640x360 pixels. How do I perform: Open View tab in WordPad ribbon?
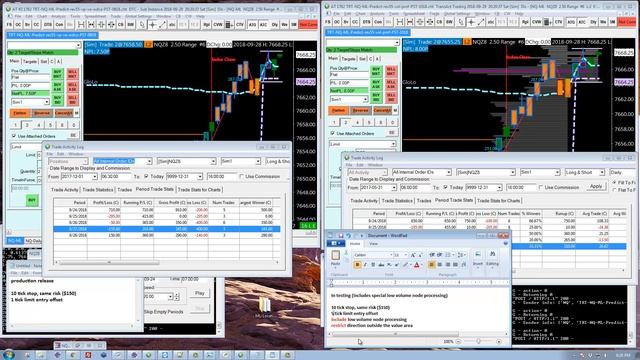point(373,244)
